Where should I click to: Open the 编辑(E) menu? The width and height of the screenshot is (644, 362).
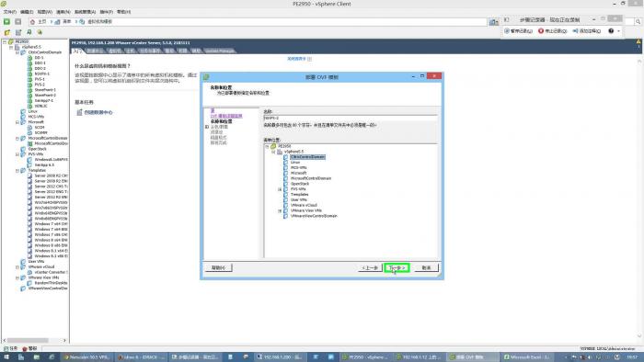click(27, 12)
